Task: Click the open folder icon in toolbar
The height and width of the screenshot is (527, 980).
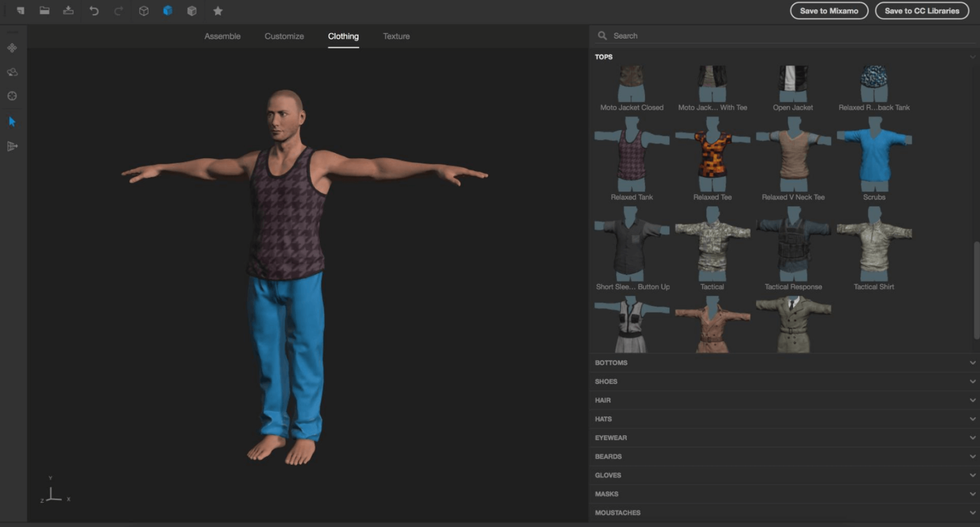Action: (44, 11)
